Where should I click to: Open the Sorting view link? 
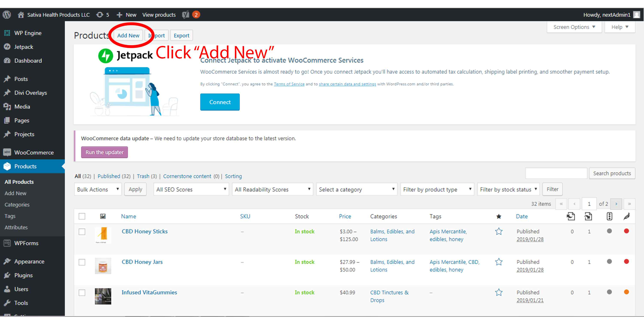233,176
